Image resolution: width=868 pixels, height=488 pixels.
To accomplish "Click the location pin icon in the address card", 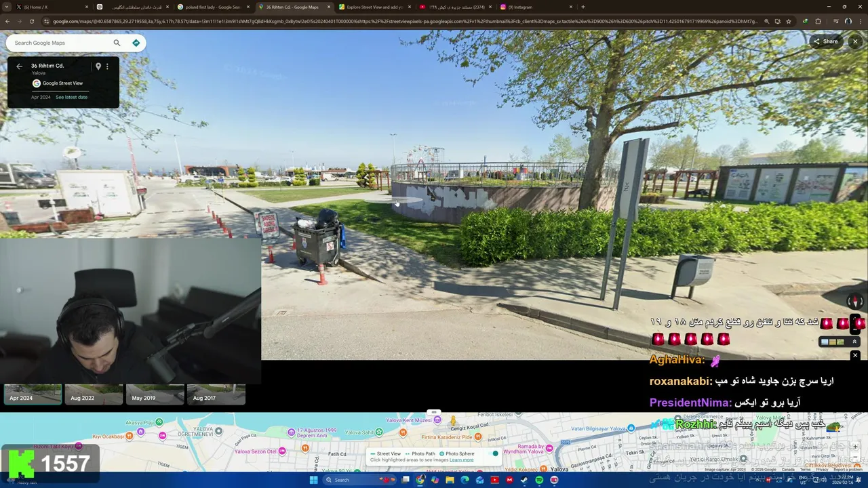I will [x=98, y=66].
